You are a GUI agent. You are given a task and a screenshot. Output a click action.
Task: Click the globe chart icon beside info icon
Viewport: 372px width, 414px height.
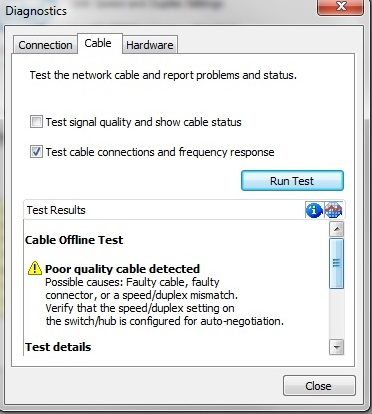click(x=333, y=210)
